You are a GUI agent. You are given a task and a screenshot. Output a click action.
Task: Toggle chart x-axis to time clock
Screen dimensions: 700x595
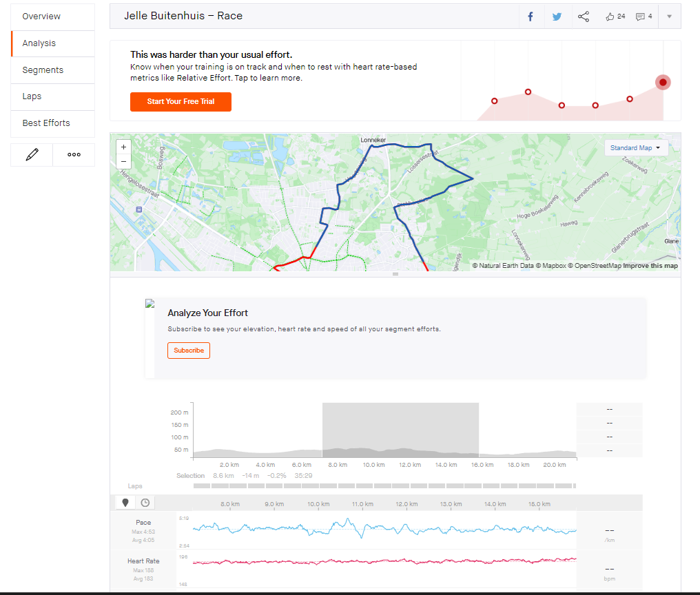(x=145, y=503)
